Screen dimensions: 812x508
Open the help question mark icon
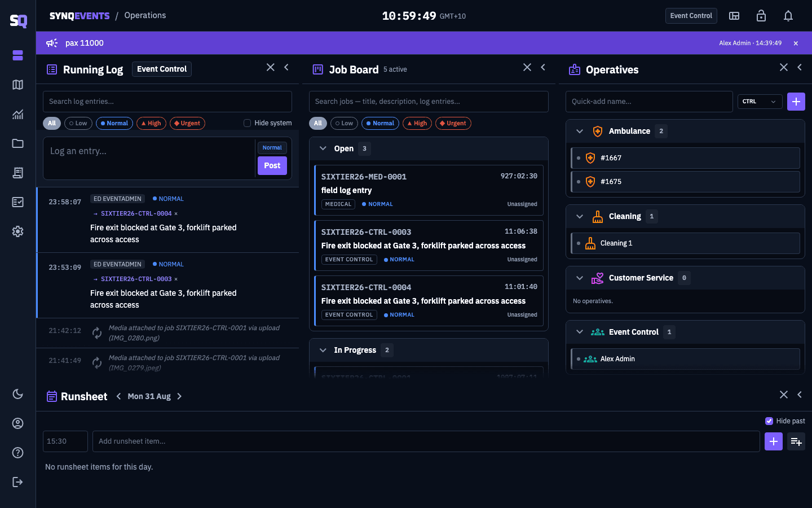(x=17, y=453)
